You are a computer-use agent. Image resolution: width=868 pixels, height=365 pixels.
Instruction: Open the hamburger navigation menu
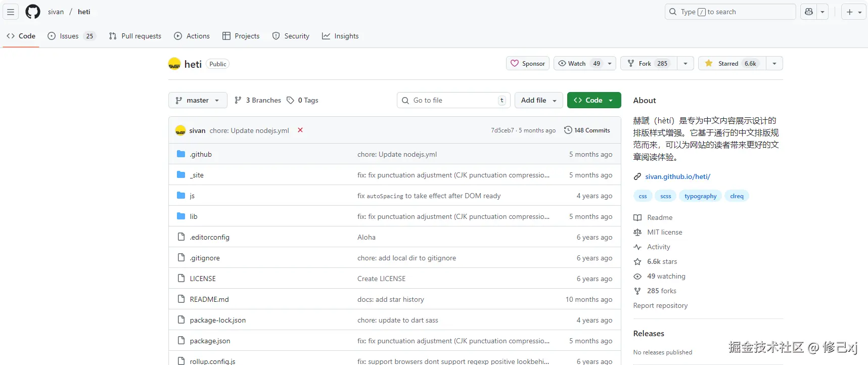click(x=11, y=12)
